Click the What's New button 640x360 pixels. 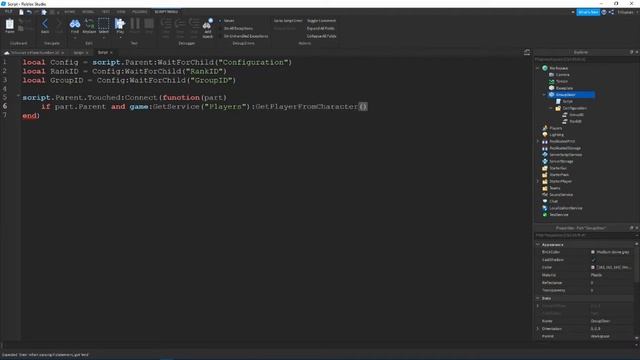[x=588, y=12]
